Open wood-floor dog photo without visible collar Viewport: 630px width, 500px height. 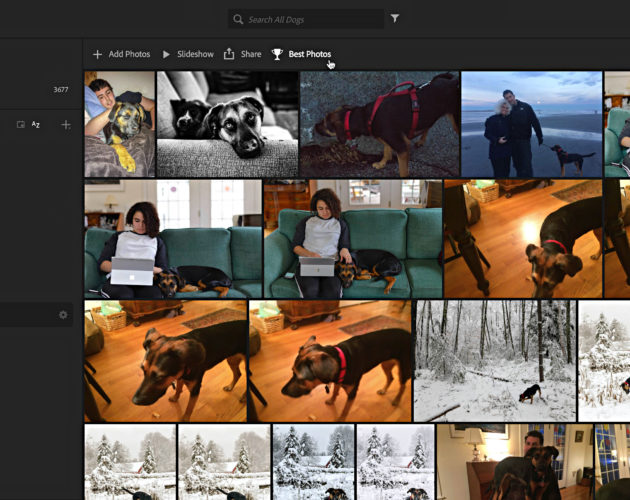pyautogui.click(x=166, y=361)
